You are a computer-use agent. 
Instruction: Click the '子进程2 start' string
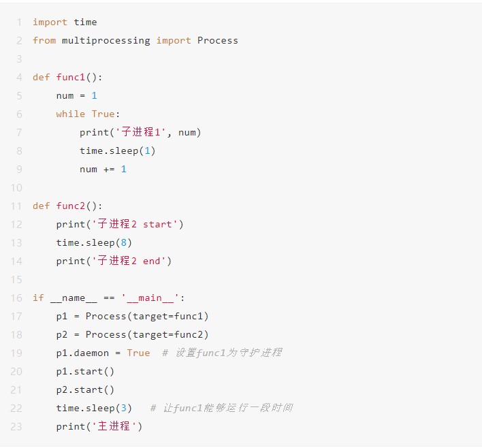tap(138, 224)
